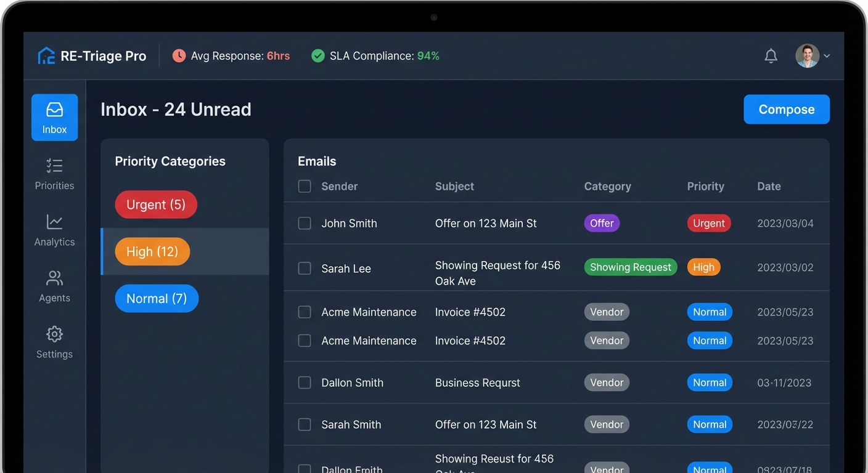Select the Sarah Lee email checkbox

coord(305,269)
